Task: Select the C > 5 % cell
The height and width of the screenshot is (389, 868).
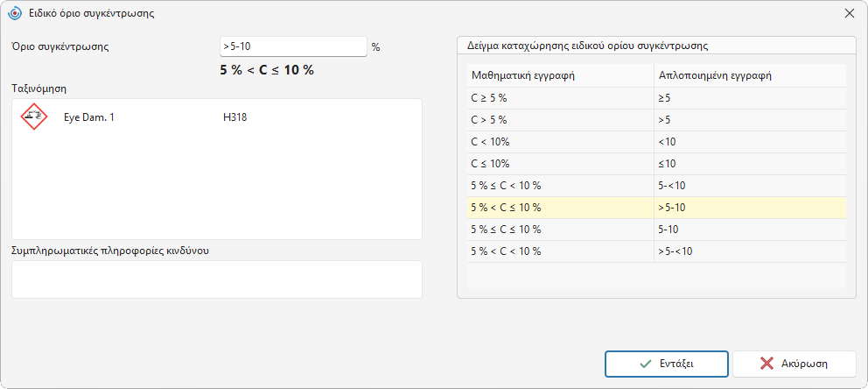Action: 560,120
